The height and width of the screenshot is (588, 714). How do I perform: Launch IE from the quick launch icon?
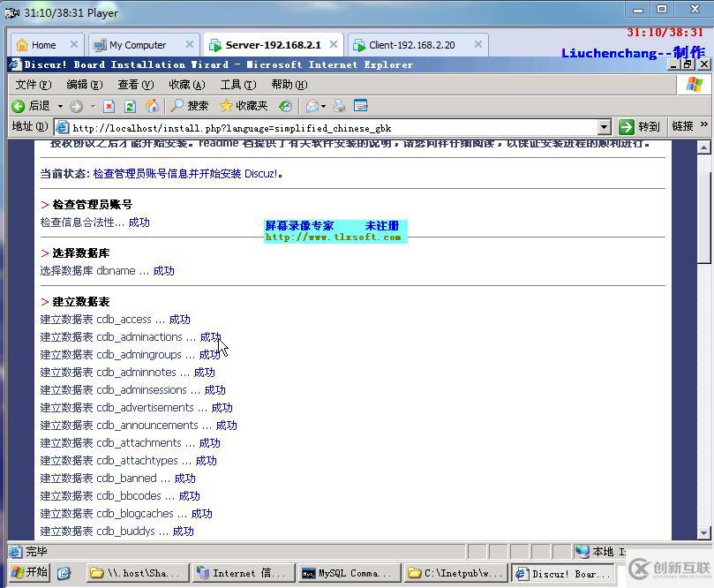[x=64, y=573]
